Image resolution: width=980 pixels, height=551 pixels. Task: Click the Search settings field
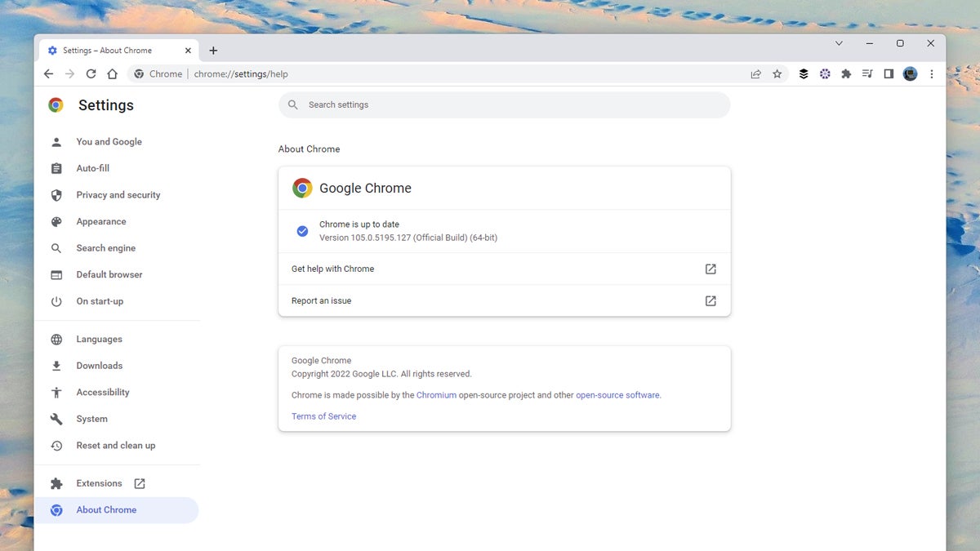click(504, 104)
